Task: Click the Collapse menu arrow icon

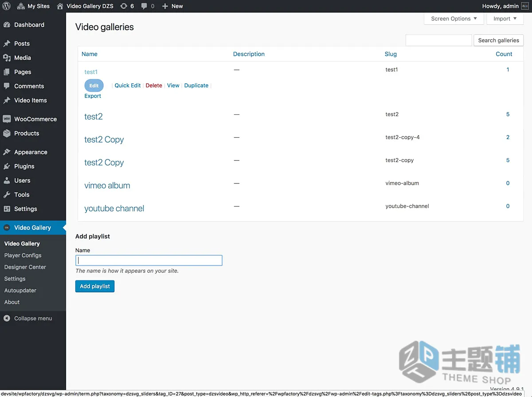Action: pos(7,318)
